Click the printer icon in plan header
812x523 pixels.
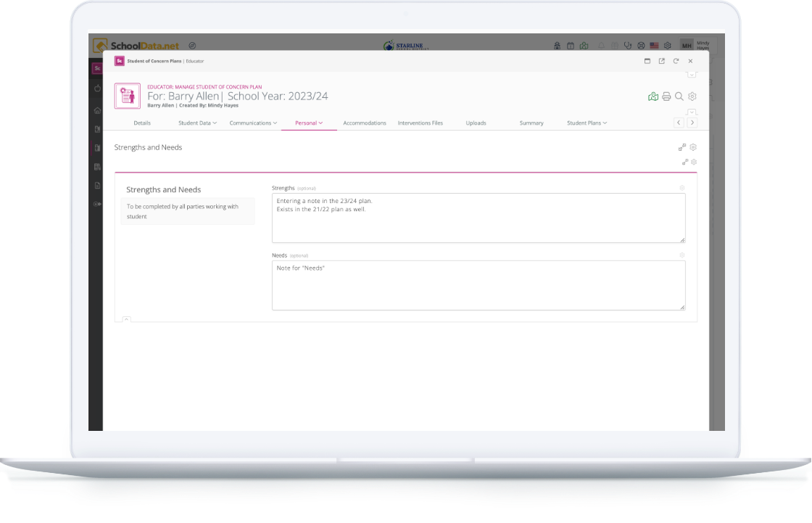tap(666, 96)
